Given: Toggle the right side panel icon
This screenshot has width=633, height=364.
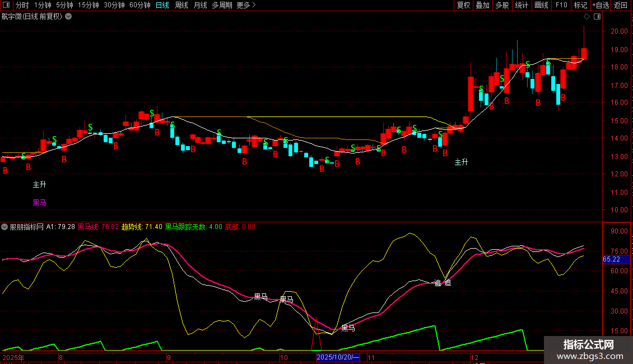Looking at the screenshot, I should pos(597,17).
